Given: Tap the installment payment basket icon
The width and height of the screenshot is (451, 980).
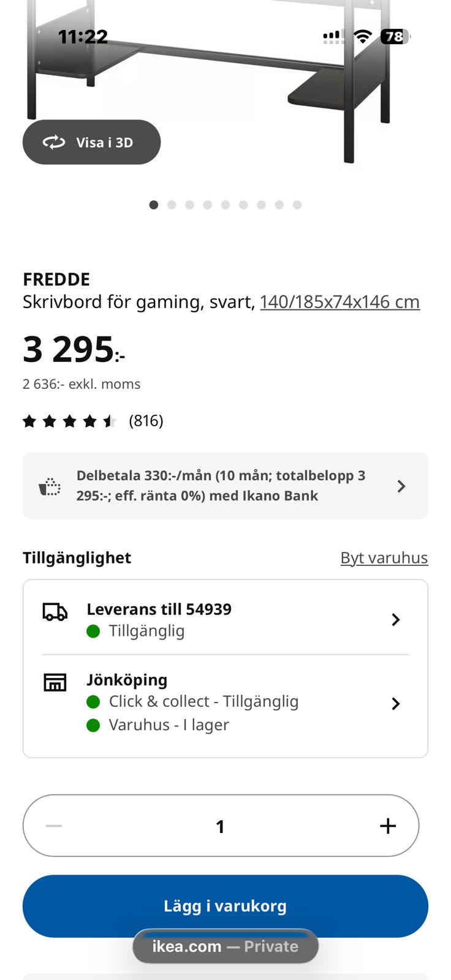Looking at the screenshot, I should tap(50, 486).
